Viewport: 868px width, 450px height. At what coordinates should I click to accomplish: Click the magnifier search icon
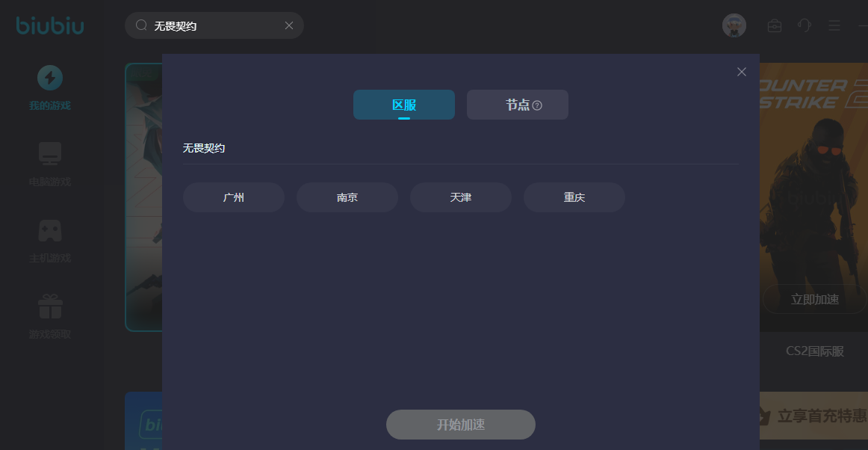point(141,25)
